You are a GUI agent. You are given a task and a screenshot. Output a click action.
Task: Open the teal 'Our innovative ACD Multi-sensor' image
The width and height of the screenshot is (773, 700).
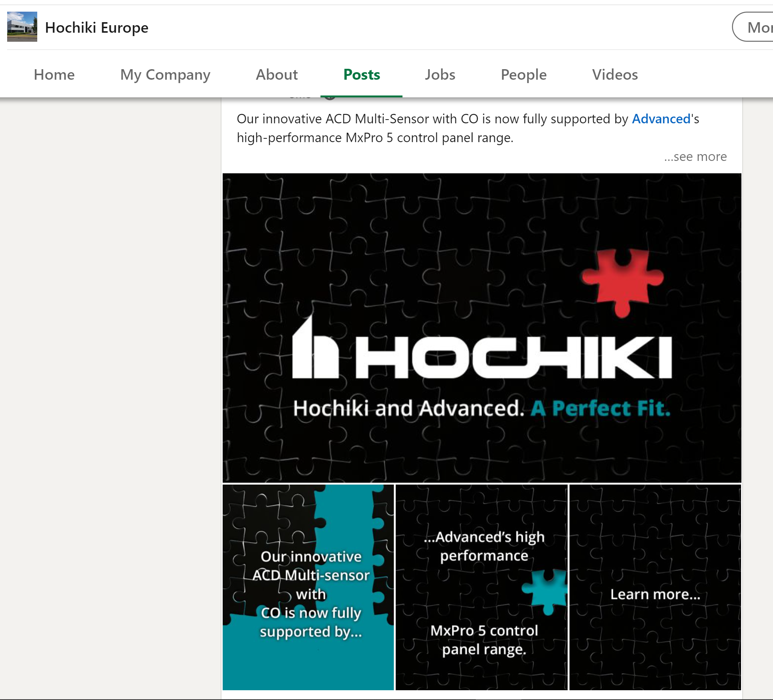coord(308,587)
